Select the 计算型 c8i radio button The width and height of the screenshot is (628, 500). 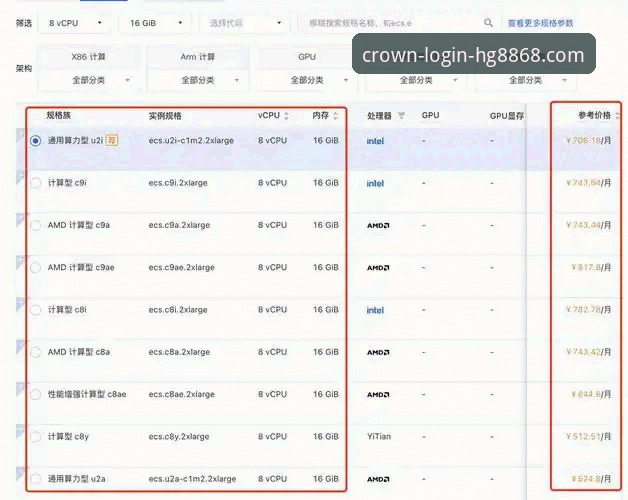[36, 310]
